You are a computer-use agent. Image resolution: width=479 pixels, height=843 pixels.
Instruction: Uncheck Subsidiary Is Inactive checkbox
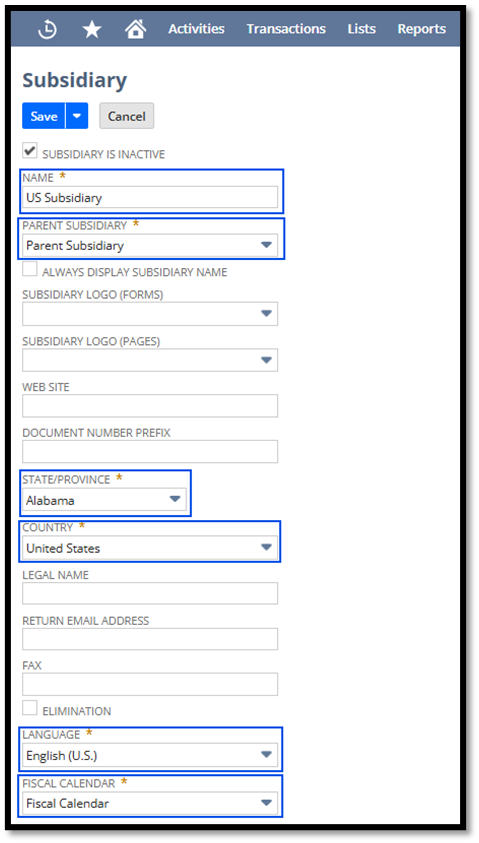click(x=30, y=151)
